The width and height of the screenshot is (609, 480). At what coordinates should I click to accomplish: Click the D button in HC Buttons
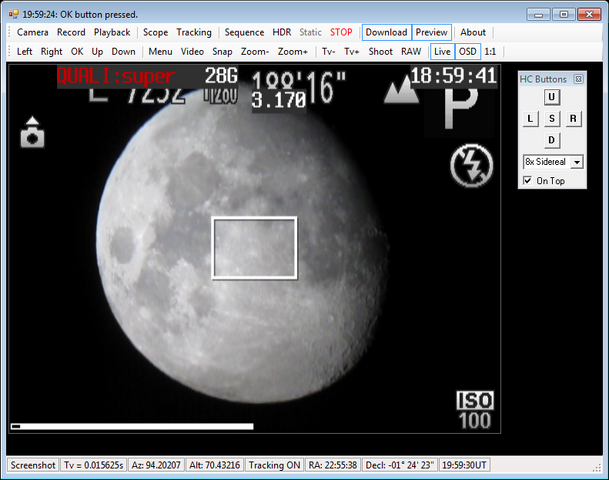click(x=552, y=140)
